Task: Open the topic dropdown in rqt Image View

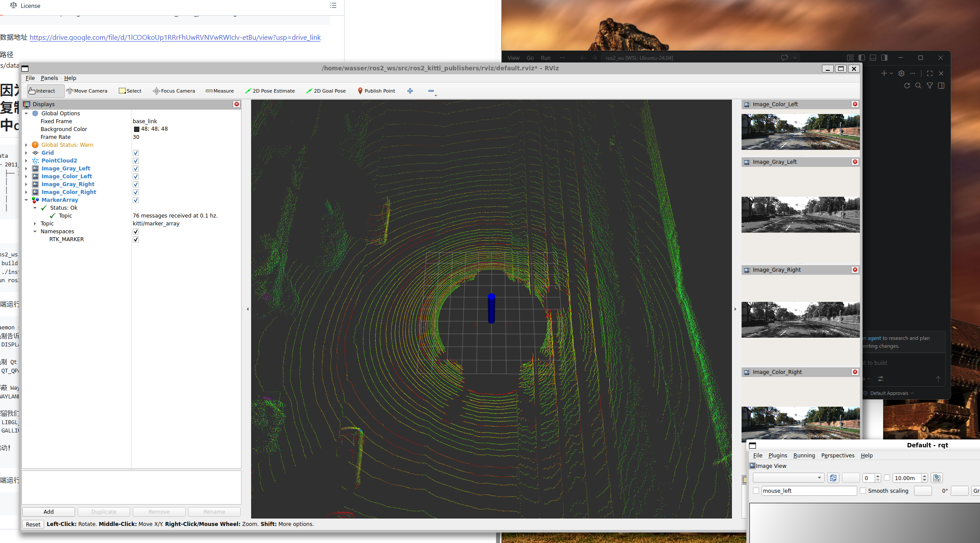Action: coord(788,478)
